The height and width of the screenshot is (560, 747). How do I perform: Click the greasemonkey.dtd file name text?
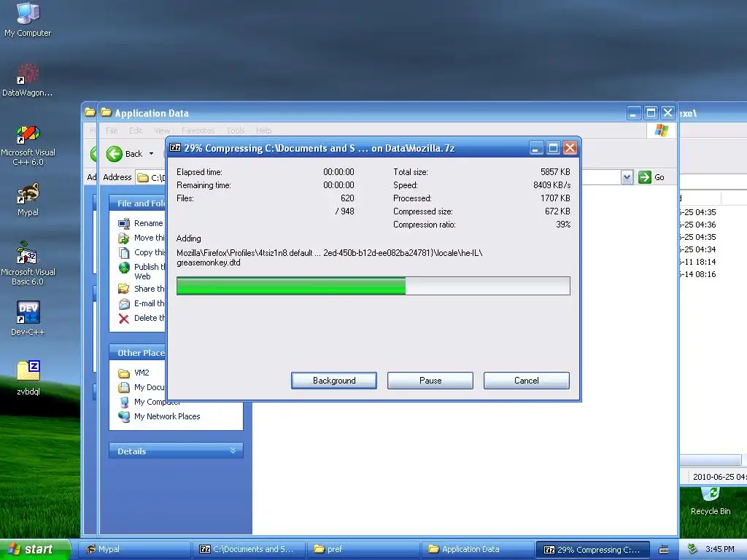click(x=208, y=262)
